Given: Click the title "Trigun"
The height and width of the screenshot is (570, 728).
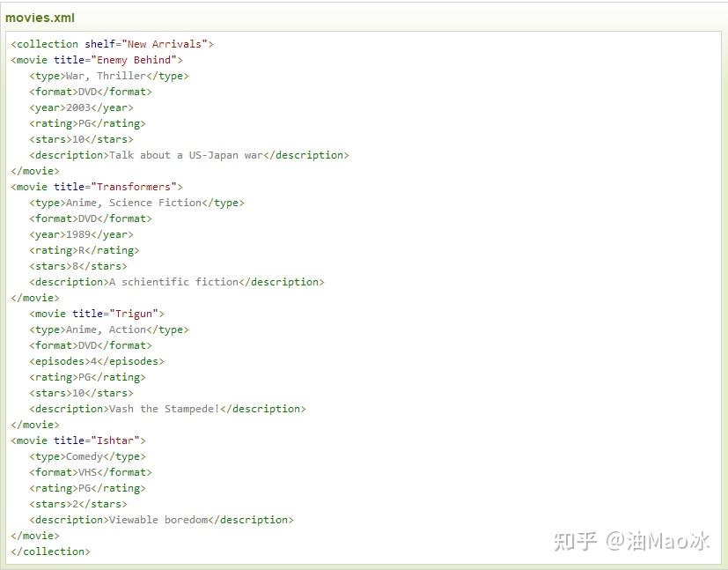Looking at the screenshot, I should tap(136, 313).
